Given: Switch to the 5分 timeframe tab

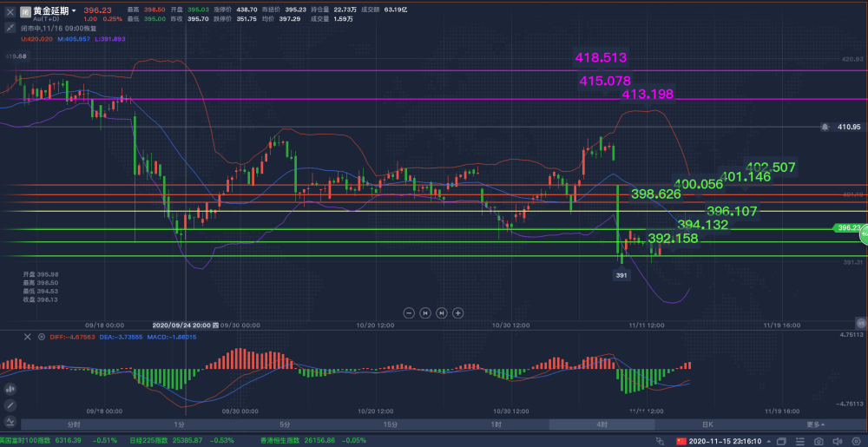Looking at the screenshot, I should coord(285,424).
